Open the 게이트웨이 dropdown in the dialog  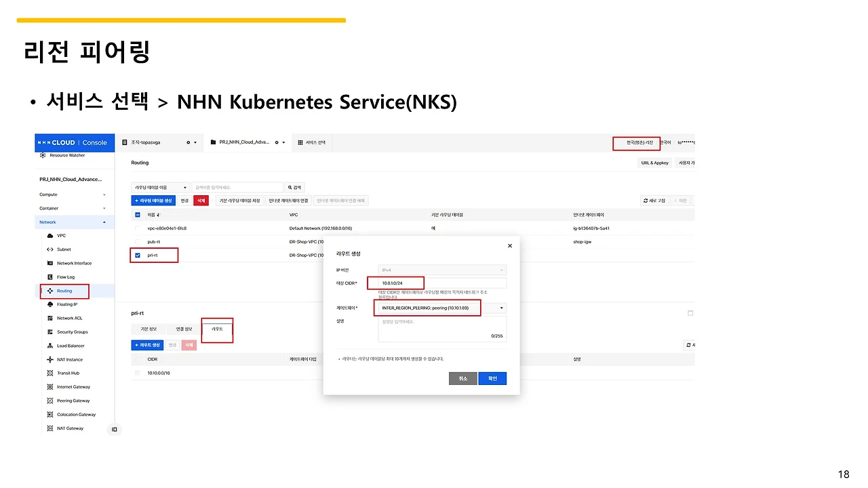pyautogui.click(x=441, y=308)
